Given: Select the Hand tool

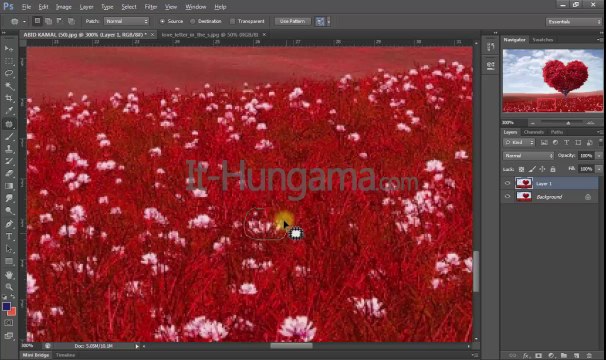Looking at the screenshot, I should click(9, 275).
